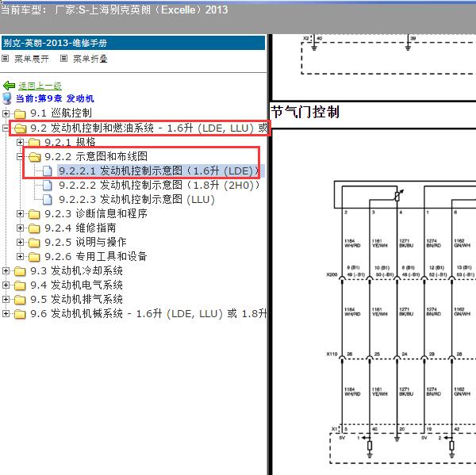The width and height of the screenshot is (476, 475).
Task: Open 9.2.2.1 发动机控制示意图 (1.6升 LDE)
Action: coord(159,170)
